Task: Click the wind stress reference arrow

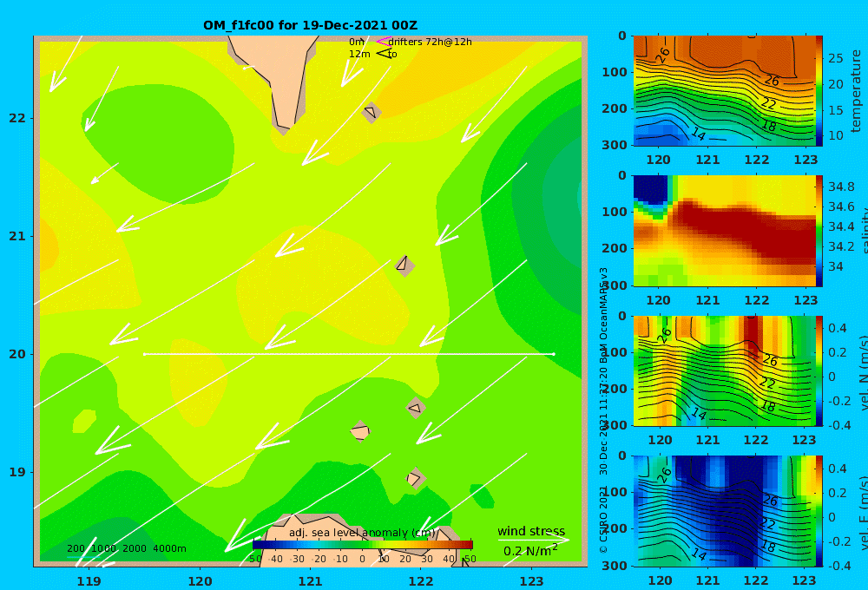Action: (533, 540)
